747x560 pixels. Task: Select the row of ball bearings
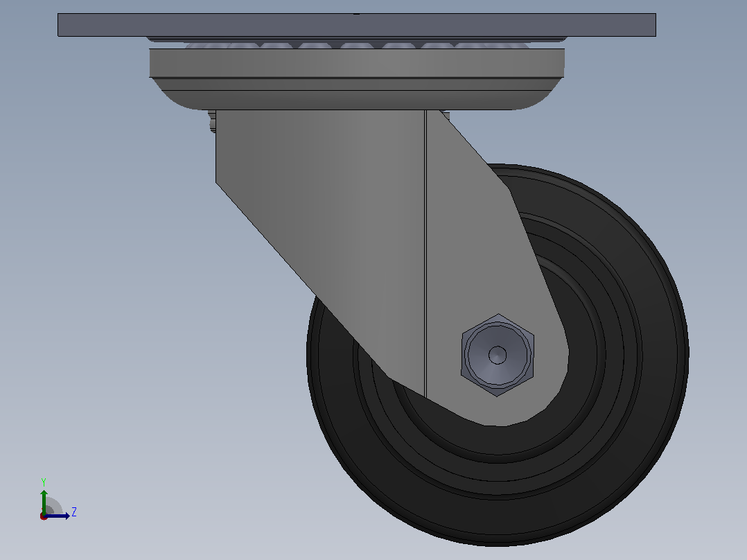coord(356,46)
